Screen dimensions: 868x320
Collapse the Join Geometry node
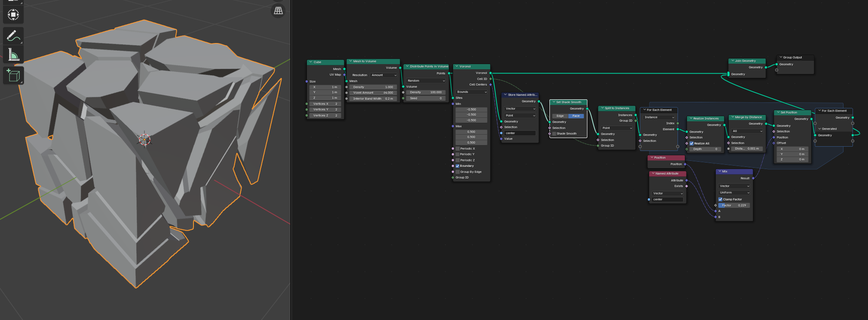pyautogui.click(x=732, y=61)
